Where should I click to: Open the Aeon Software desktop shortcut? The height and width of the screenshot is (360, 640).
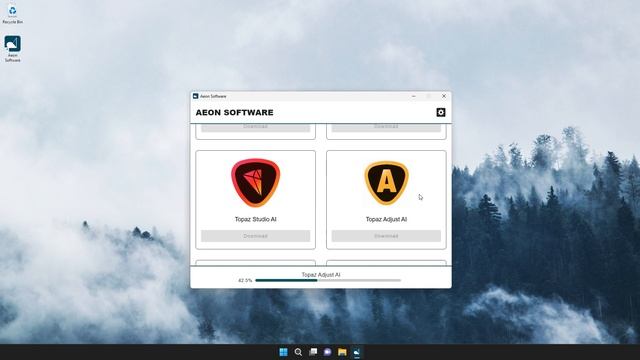click(13, 49)
